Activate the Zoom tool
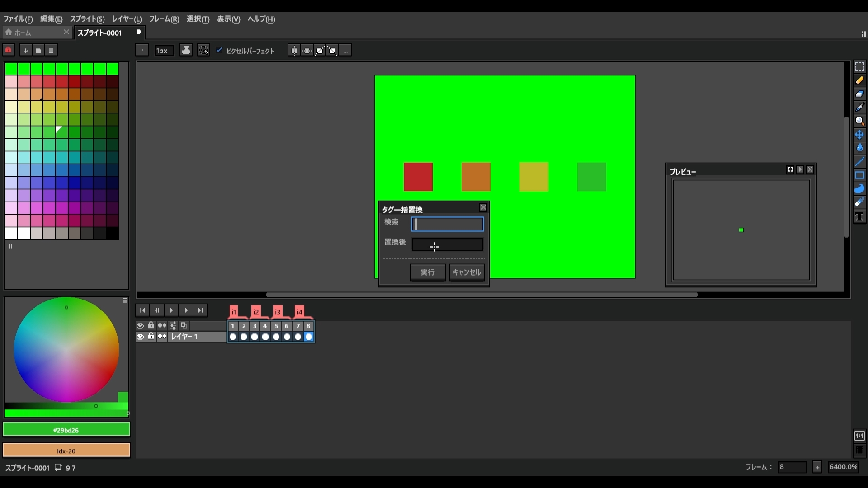 tap(859, 121)
